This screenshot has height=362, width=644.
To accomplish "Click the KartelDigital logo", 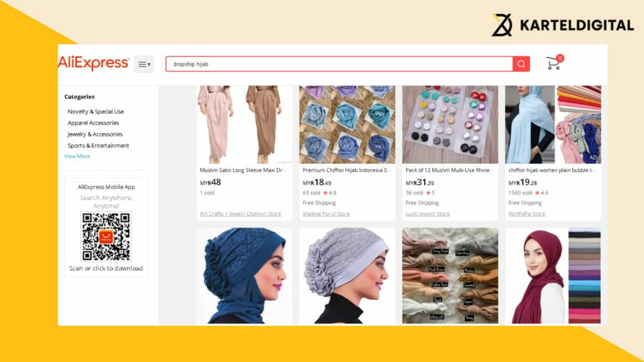I will [x=563, y=25].
